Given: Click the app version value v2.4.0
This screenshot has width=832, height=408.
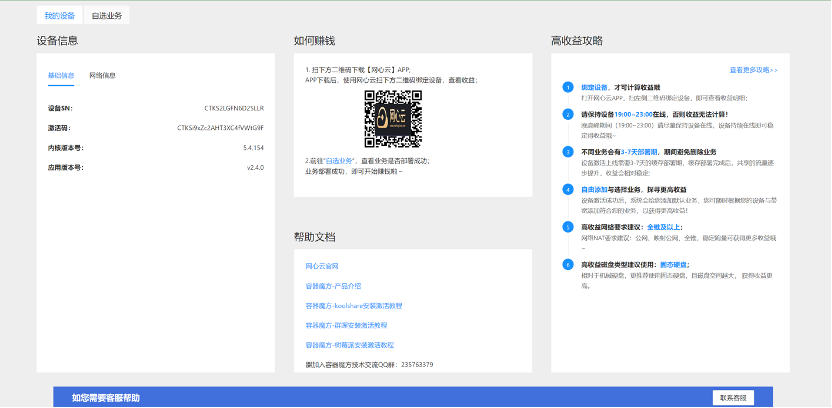Looking at the screenshot, I should (255, 168).
